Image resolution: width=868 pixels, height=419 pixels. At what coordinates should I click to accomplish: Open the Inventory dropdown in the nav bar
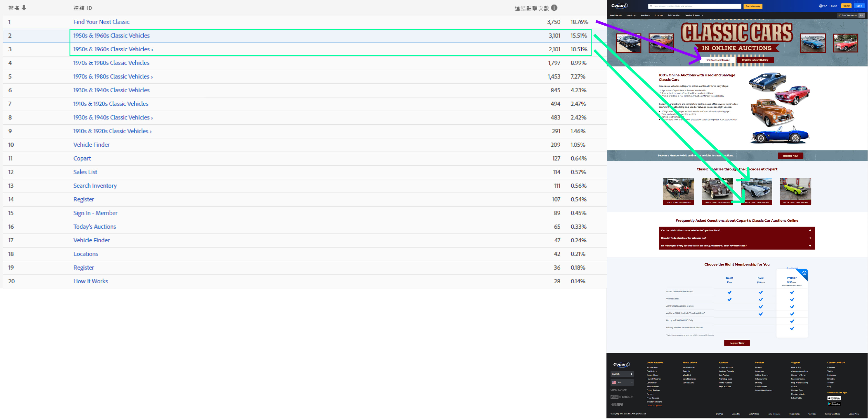point(631,16)
